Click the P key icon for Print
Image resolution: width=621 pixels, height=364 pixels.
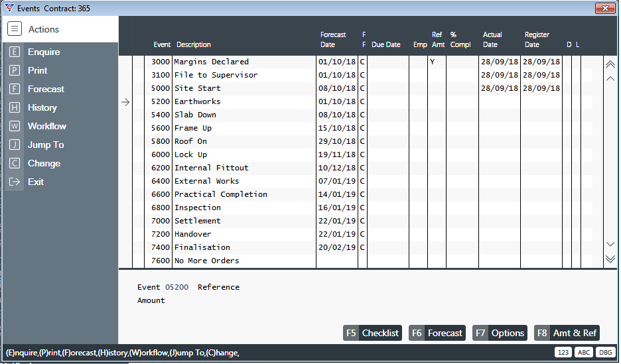point(14,70)
